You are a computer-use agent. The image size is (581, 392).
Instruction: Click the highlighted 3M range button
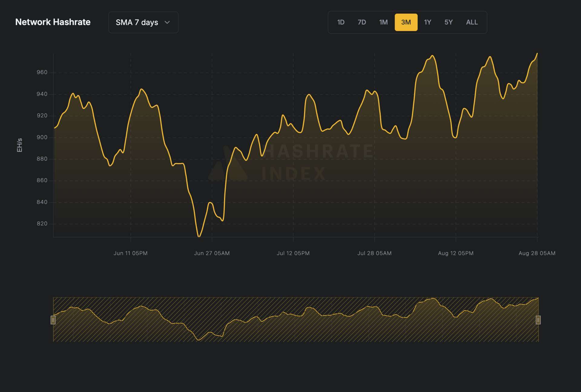[x=406, y=22]
